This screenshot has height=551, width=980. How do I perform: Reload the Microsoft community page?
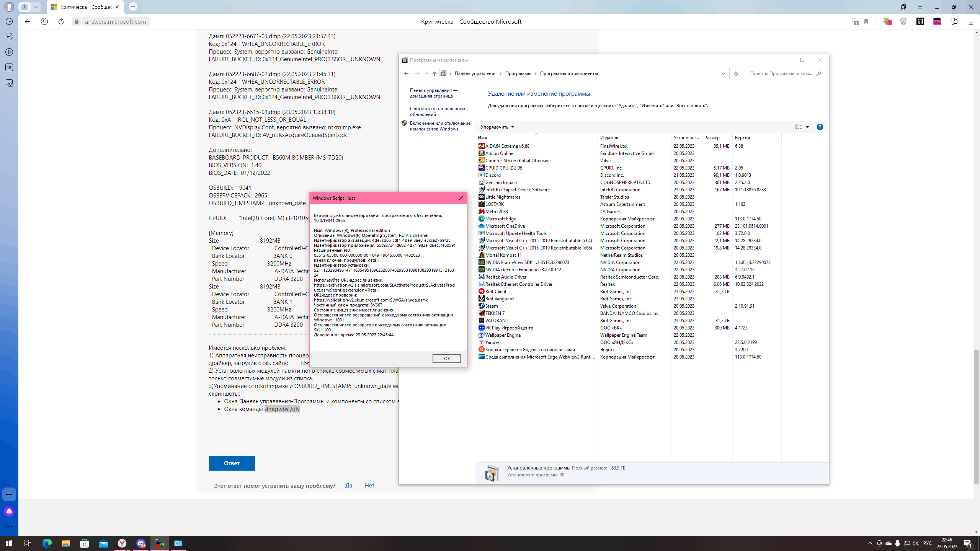coord(61,21)
